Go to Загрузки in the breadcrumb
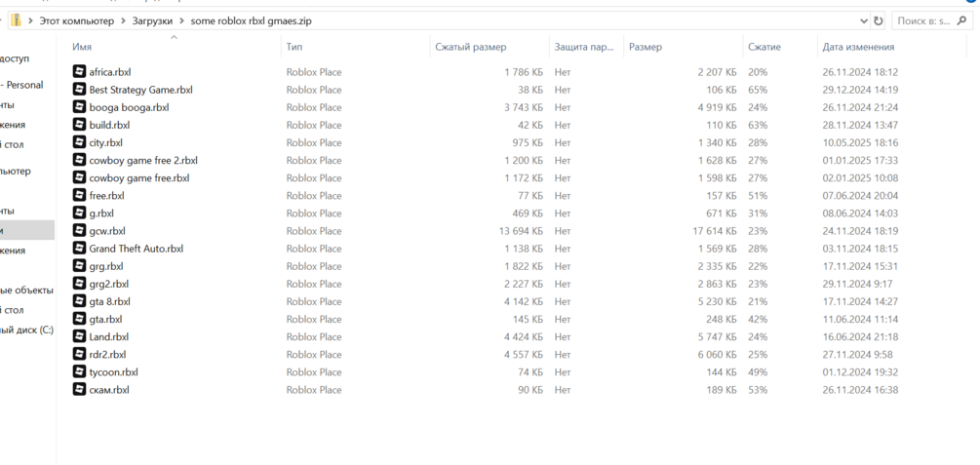 click(x=152, y=20)
